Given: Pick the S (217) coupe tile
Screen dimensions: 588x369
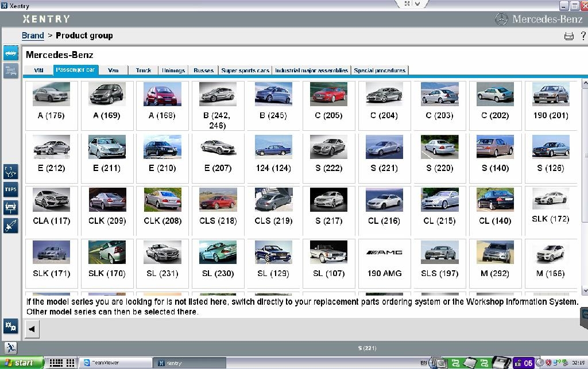Looking at the screenshot, I should (x=329, y=211).
